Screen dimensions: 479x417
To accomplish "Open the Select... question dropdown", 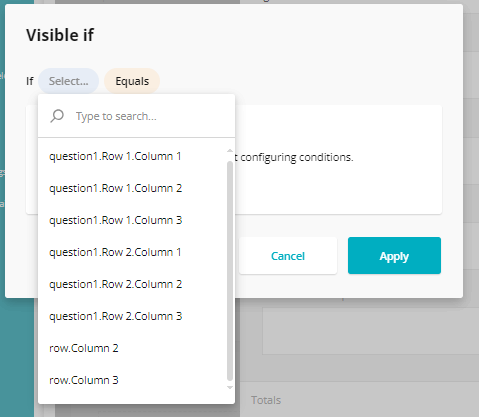I will [68, 81].
